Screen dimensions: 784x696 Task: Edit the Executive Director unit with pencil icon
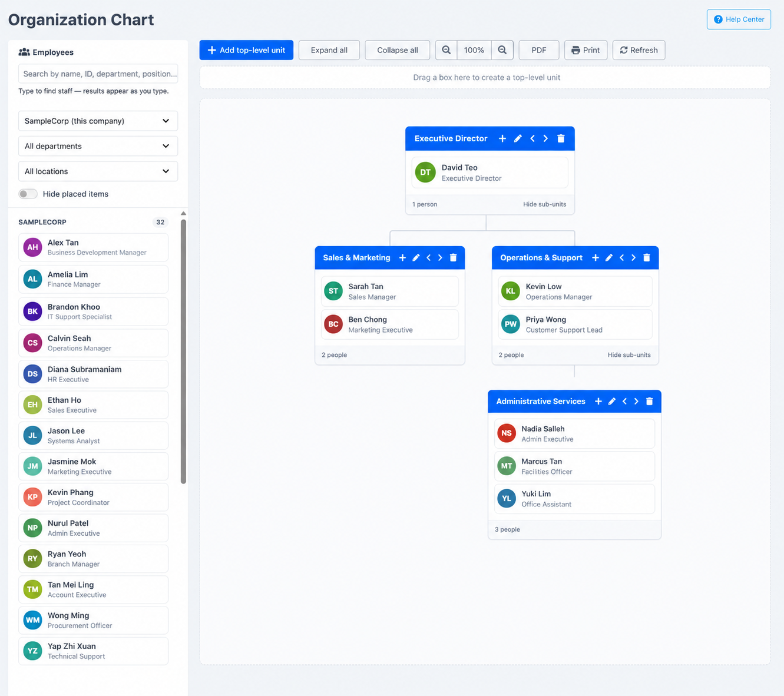[518, 138]
